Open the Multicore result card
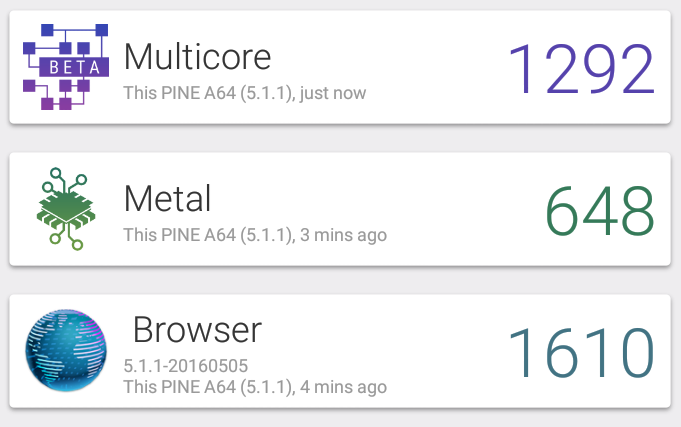 click(340, 67)
